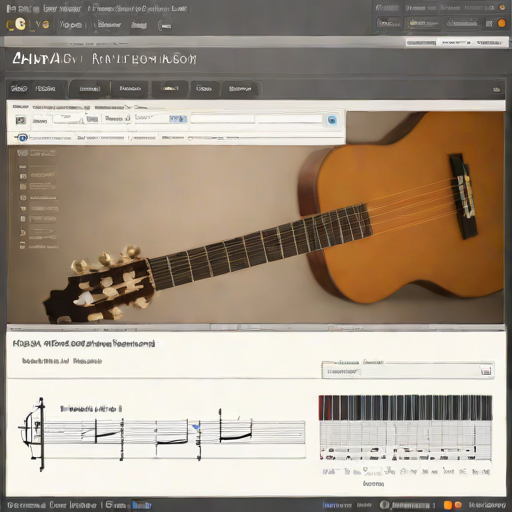
Task: Select the topmost icon in the left overlay list
Action: (22, 153)
